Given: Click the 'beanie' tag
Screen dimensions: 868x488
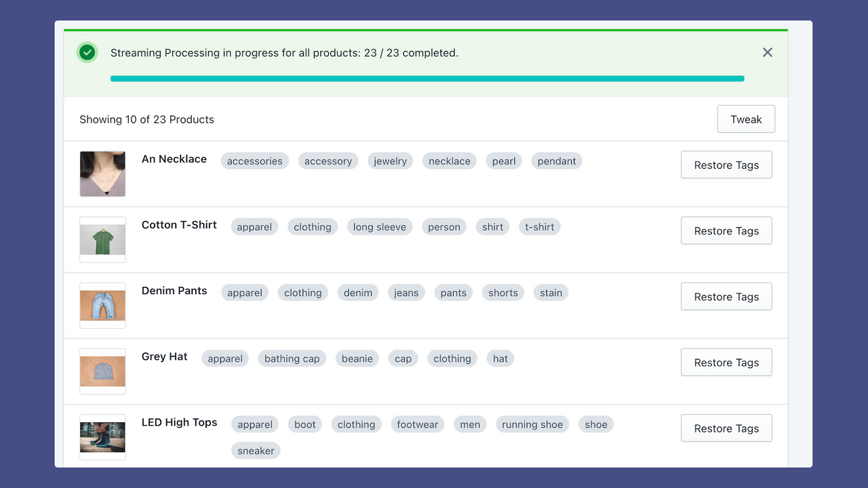Looking at the screenshot, I should pyautogui.click(x=357, y=358).
